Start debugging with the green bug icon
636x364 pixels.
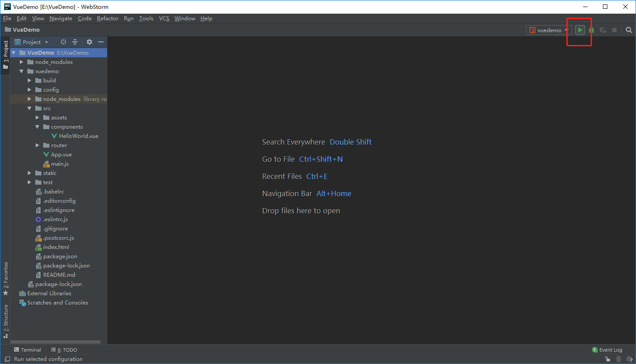click(591, 30)
